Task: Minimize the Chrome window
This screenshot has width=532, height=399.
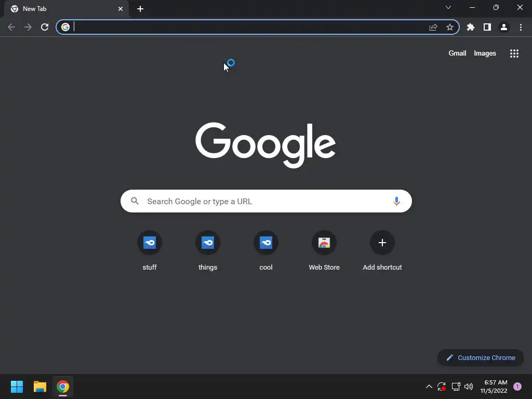Action: (472, 7)
